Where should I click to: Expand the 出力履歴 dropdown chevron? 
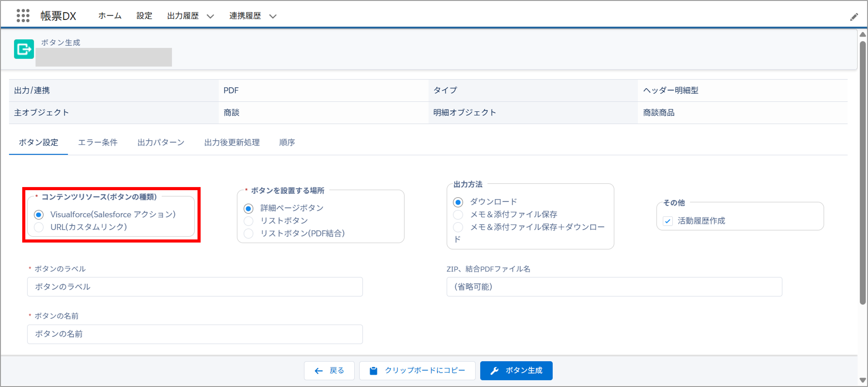coord(210,16)
